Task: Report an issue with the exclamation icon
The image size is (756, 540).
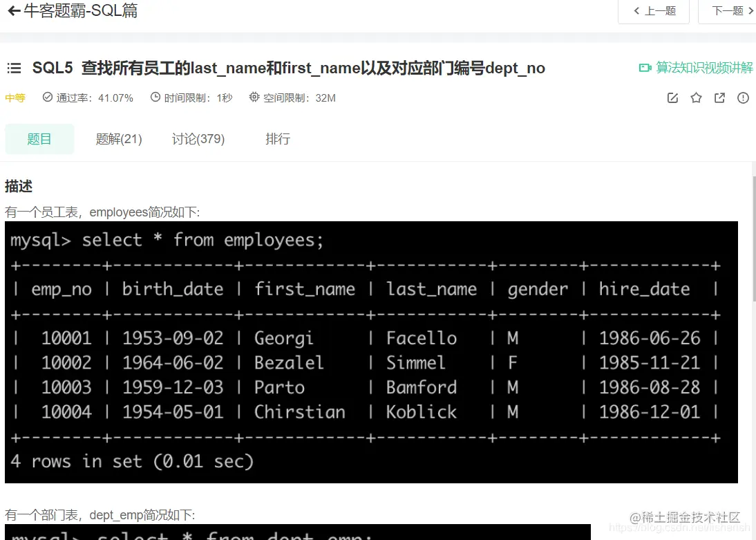Action: point(743,98)
